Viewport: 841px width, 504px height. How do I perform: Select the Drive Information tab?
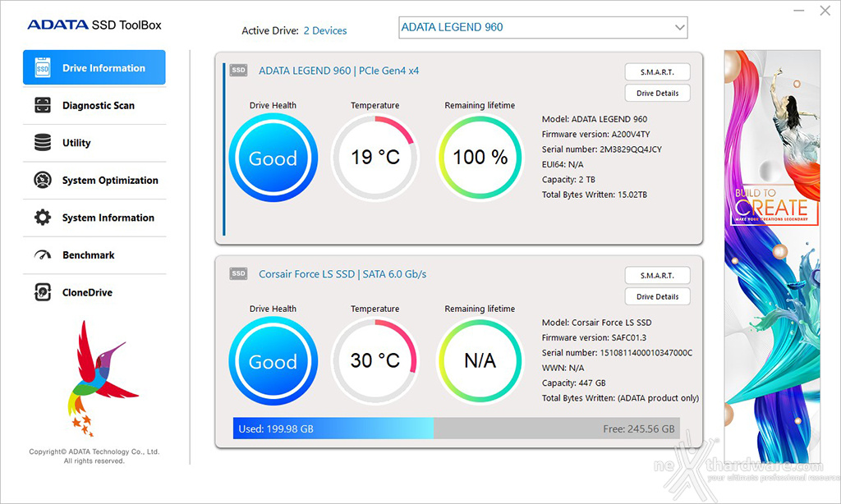94,67
